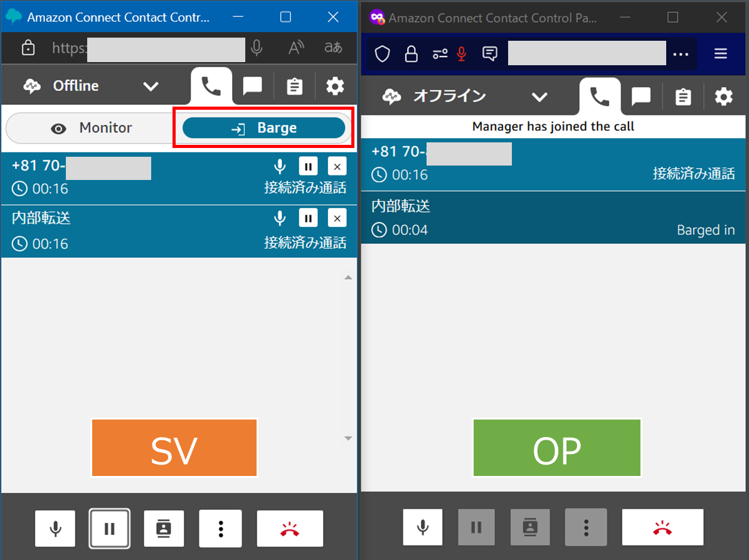749x560 pixels.
Task: Open the chat tab in OP window
Action: click(x=641, y=97)
